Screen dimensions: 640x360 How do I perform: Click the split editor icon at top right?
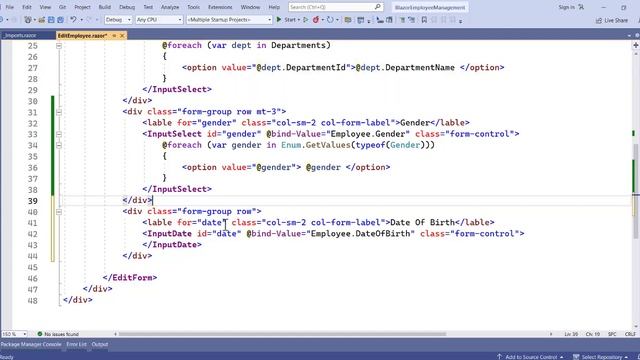(x=636, y=45)
